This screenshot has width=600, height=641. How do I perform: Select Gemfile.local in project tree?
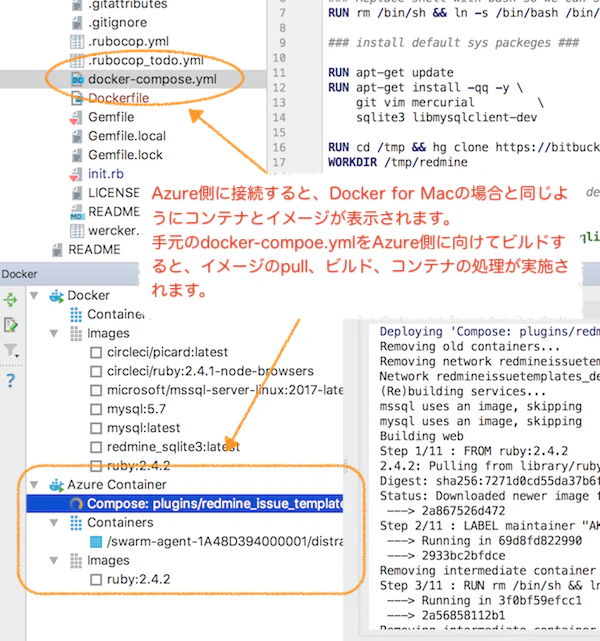tap(127, 136)
